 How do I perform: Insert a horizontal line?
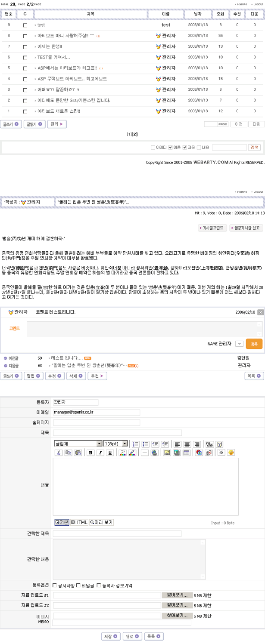click(145, 453)
